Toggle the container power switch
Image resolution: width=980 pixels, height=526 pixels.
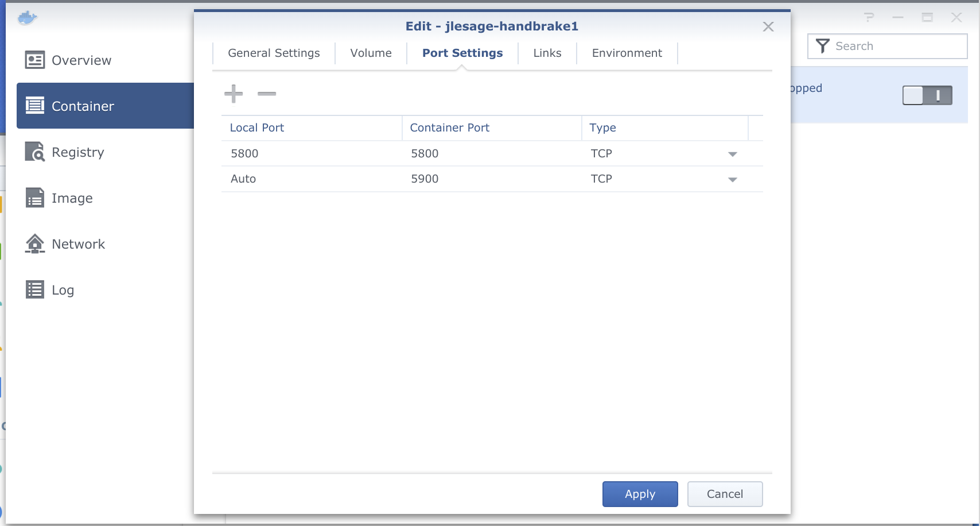[x=927, y=95]
